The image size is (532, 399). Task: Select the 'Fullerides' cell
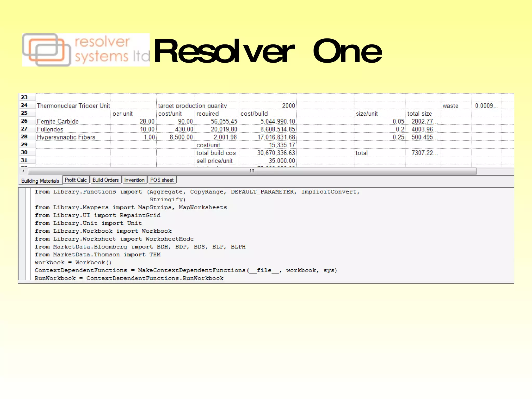(x=73, y=129)
